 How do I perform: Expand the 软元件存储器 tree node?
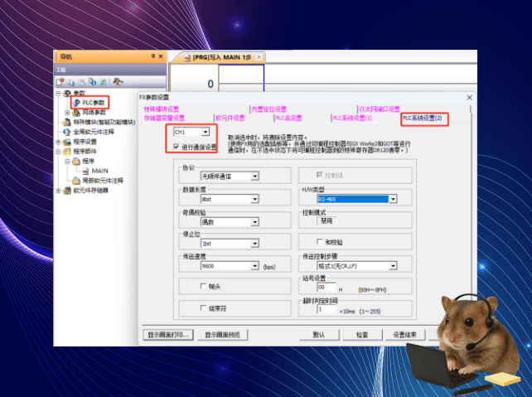(x=58, y=191)
